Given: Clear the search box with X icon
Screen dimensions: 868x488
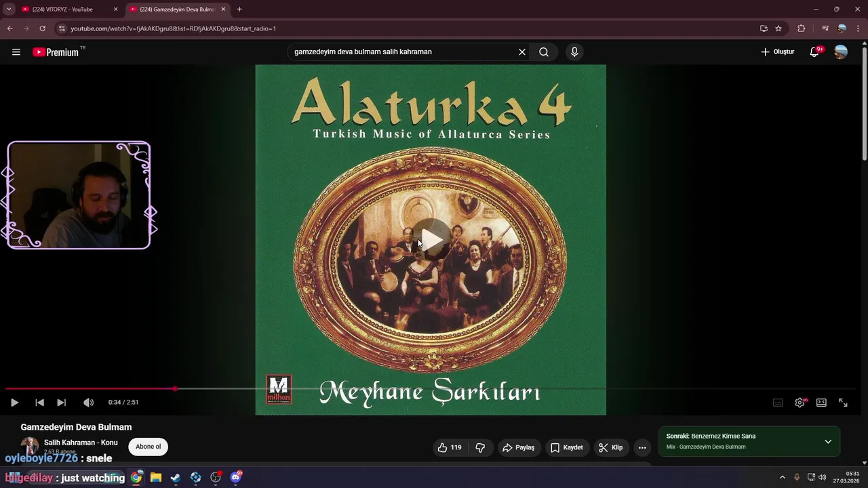Looking at the screenshot, I should (x=522, y=52).
